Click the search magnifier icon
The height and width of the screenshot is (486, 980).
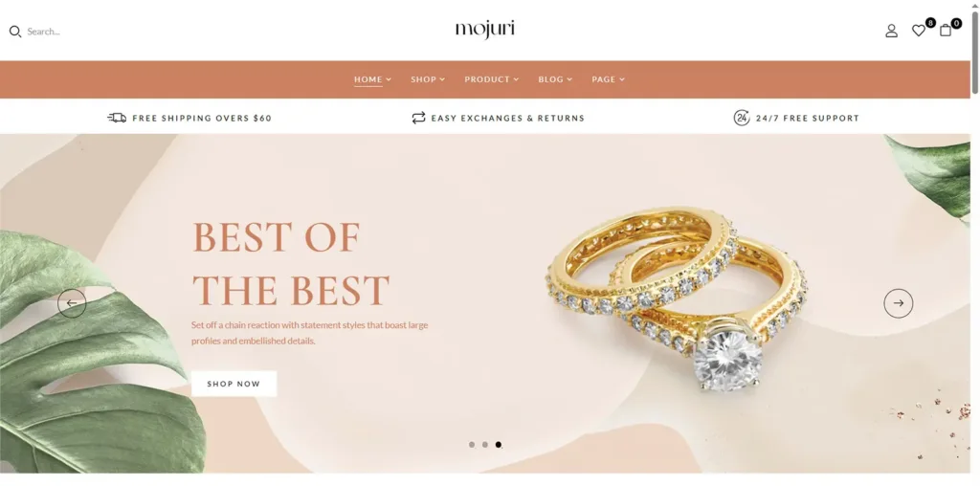click(x=15, y=32)
